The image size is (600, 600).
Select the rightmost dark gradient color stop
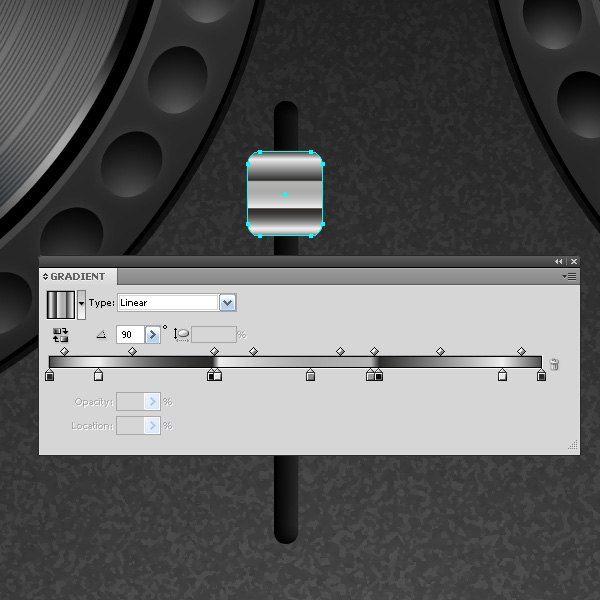[x=541, y=375]
